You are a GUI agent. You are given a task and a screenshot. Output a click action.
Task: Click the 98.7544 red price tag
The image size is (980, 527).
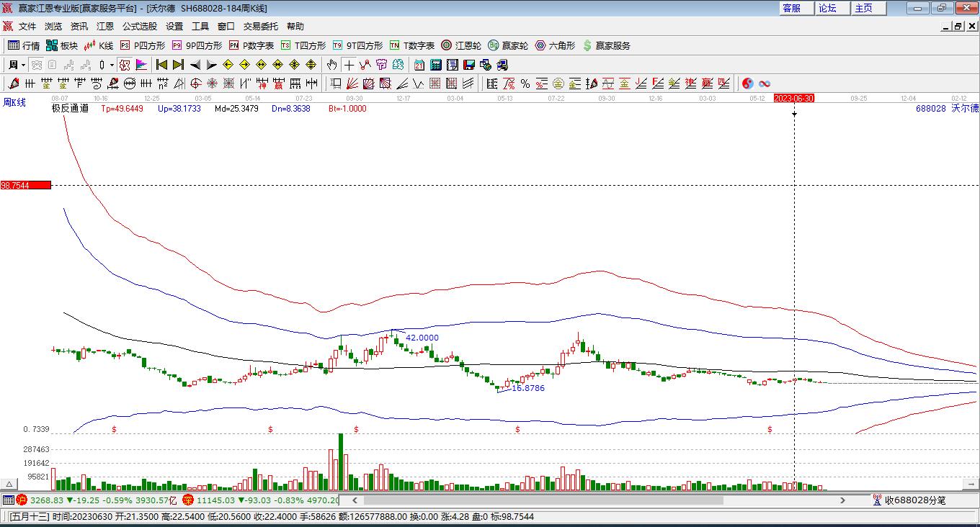click(26, 185)
